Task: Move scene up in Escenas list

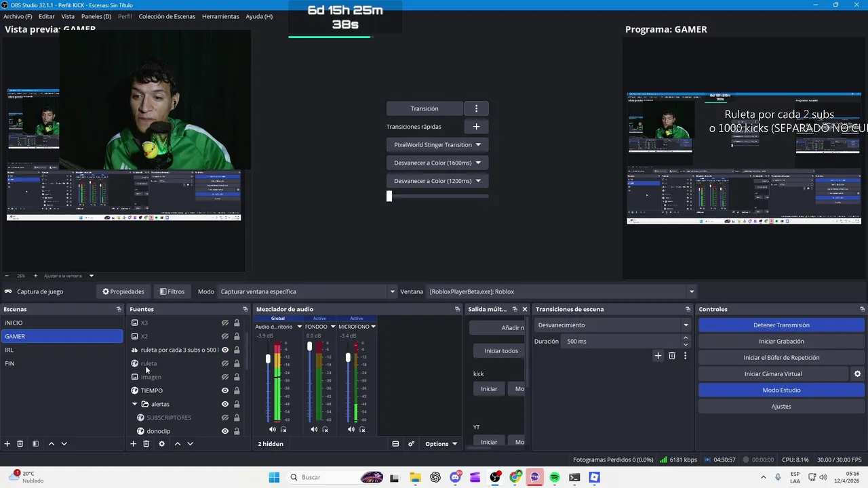Action: coord(51,444)
